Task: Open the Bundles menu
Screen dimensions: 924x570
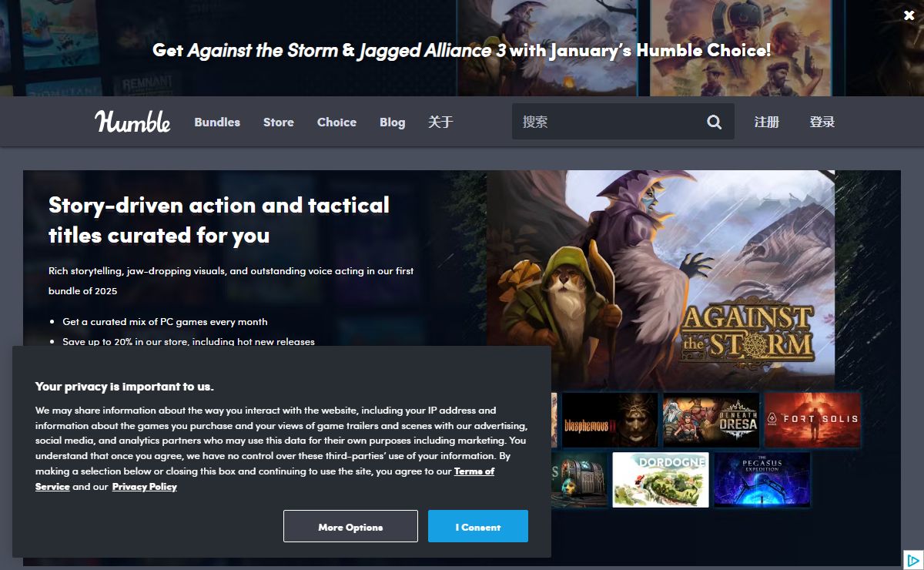Action: click(217, 122)
